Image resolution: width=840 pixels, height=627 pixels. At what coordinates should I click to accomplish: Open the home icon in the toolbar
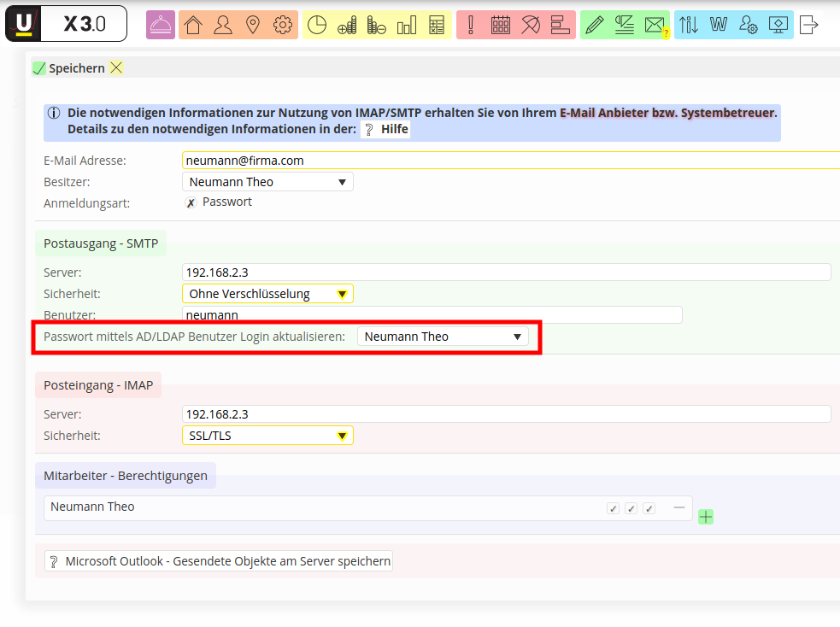[193, 25]
